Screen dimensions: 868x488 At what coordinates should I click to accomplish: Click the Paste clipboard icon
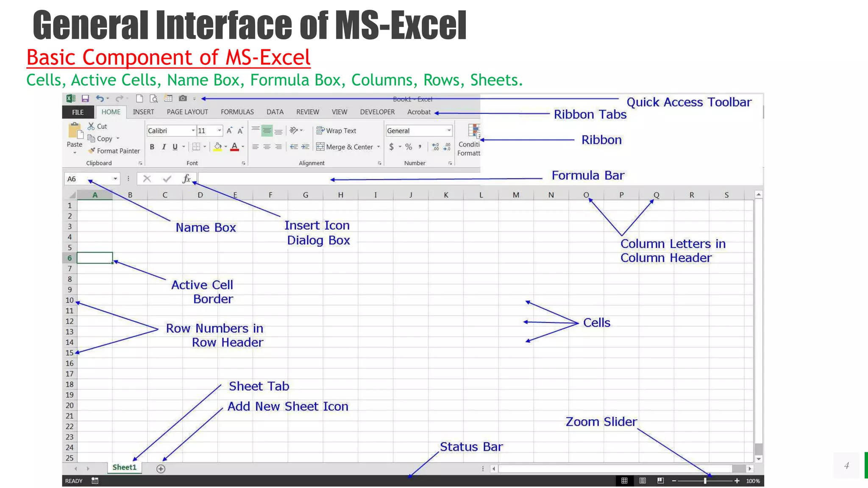pyautogui.click(x=75, y=131)
